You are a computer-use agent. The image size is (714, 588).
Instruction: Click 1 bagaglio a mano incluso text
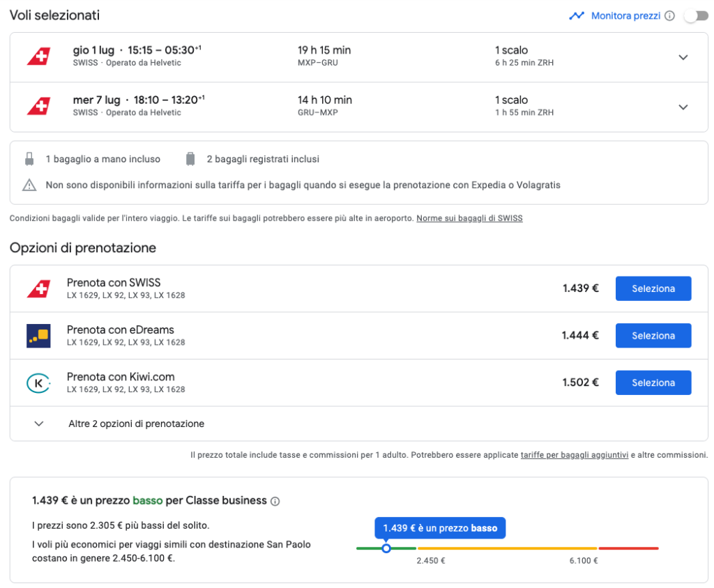click(103, 159)
